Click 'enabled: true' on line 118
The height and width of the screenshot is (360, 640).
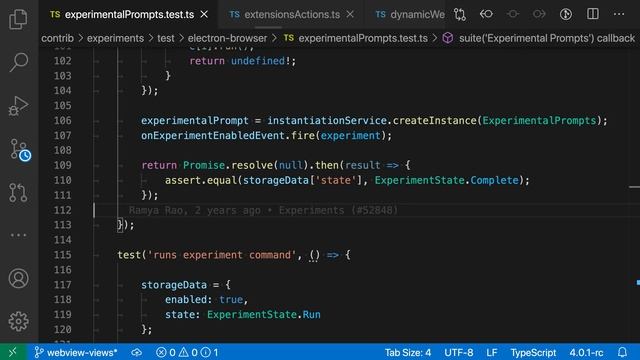[204, 299]
